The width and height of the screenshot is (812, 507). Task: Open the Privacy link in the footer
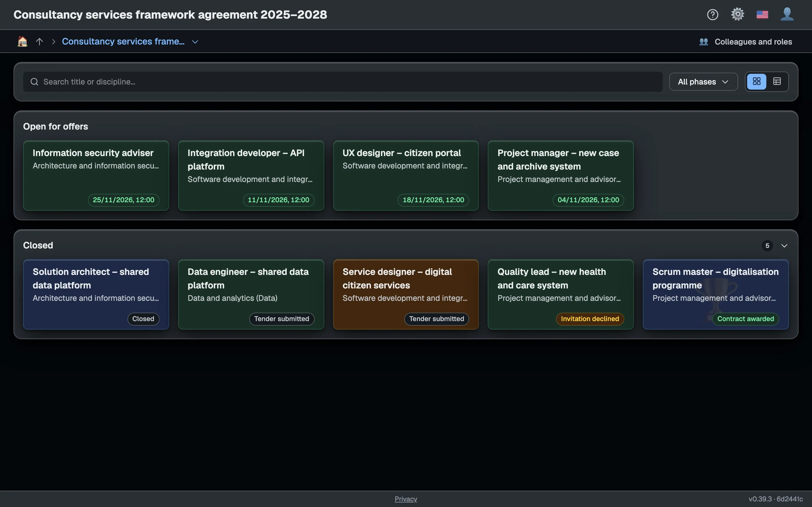click(406, 499)
